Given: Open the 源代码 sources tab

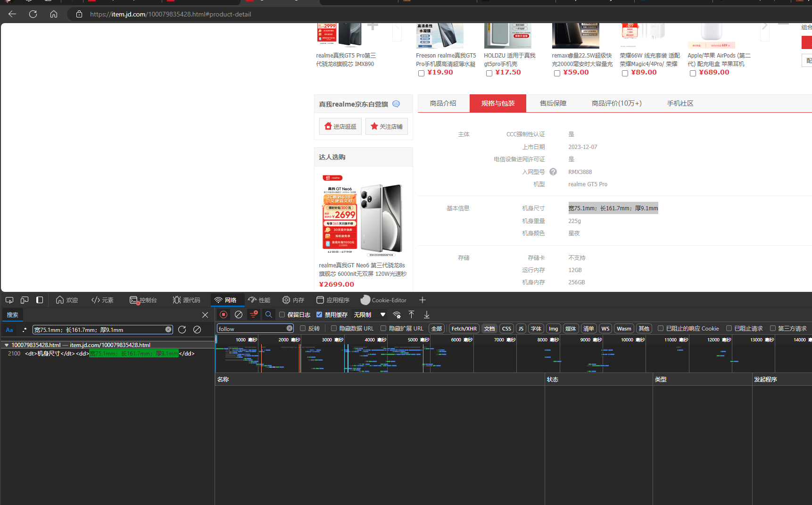Looking at the screenshot, I should [x=186, y=300].
